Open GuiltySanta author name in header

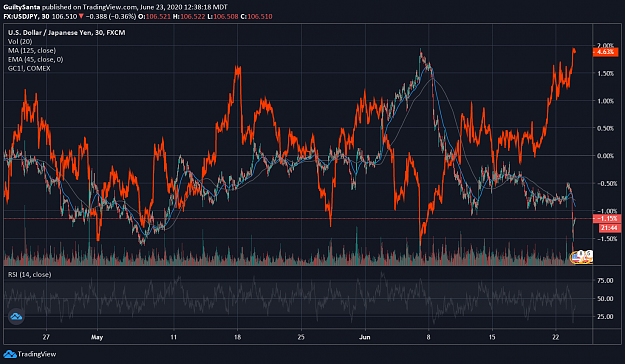pyautogui.click(x=22, y=7)
